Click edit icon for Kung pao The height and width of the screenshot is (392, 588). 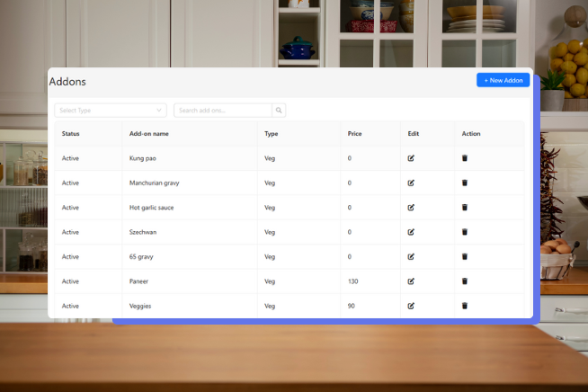click(411, 158)
